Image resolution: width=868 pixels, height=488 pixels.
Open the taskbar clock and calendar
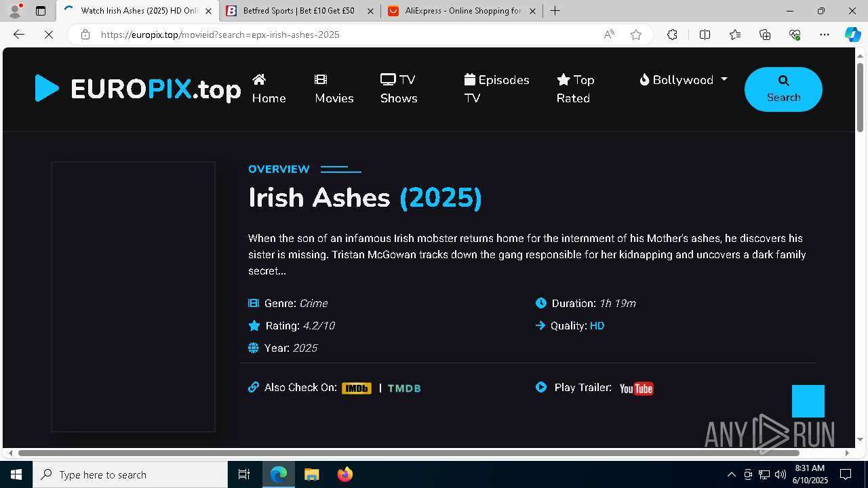coord(810,474)
